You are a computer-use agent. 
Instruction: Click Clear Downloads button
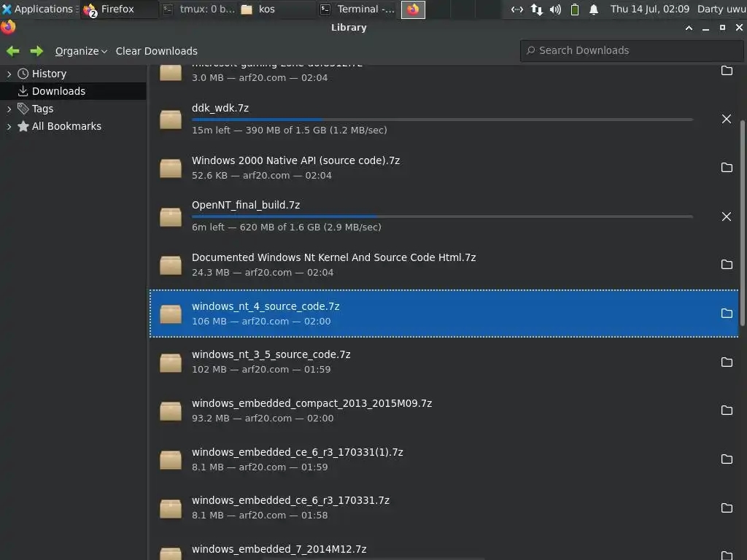(156, 51)
